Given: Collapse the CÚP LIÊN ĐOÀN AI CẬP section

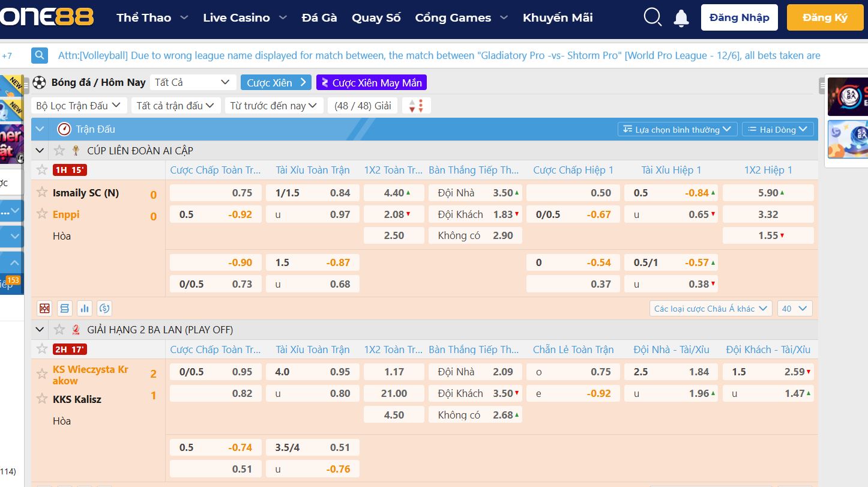Looking at the screenshot, I should coord(40,151).
